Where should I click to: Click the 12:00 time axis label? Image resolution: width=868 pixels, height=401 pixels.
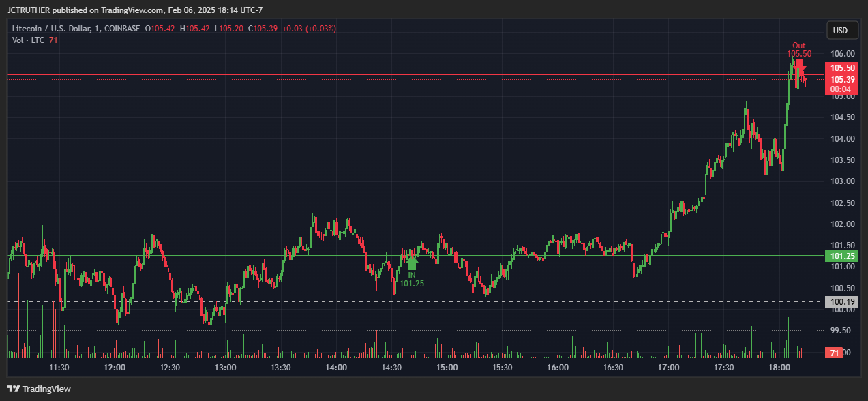click(115, 368)
